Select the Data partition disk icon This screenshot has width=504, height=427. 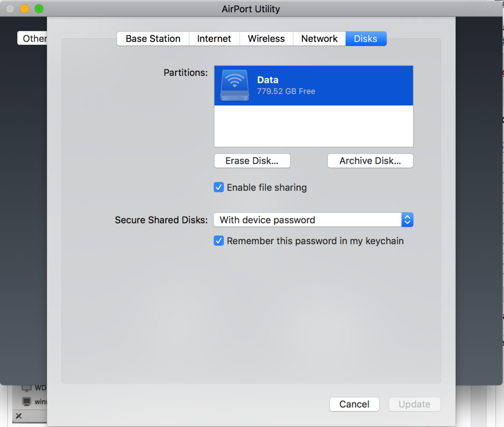[235, 86]
